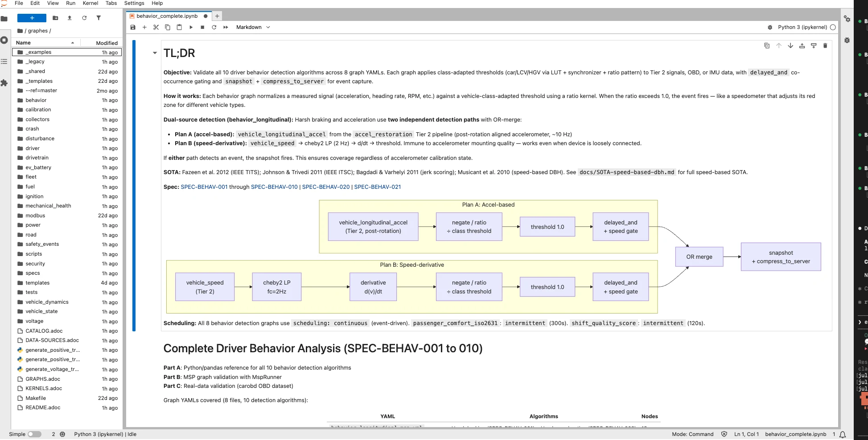Open the Edit menu
868x440 pixels.
click(35, 3)
